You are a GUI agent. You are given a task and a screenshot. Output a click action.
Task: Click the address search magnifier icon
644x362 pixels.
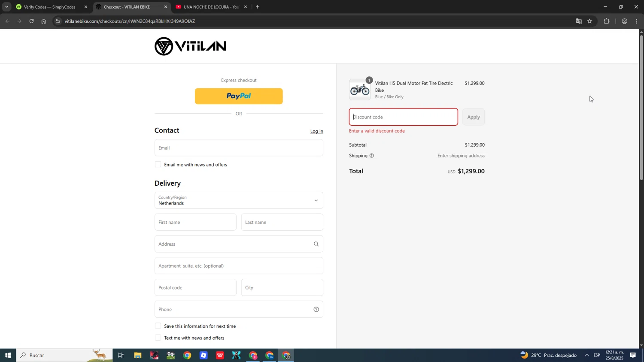pyautogui.click(x=316, y=244)
